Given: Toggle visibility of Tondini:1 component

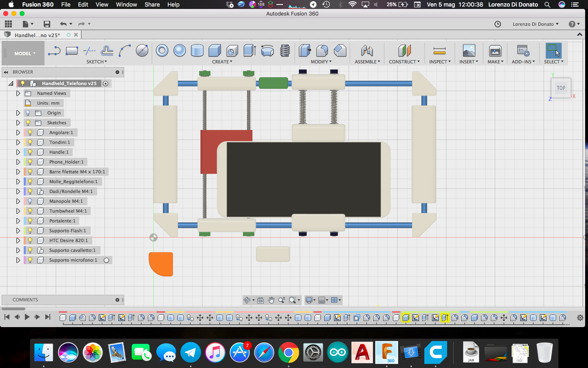Looking at the screenshot, I should pyautogui.click(x=30, y=142).
